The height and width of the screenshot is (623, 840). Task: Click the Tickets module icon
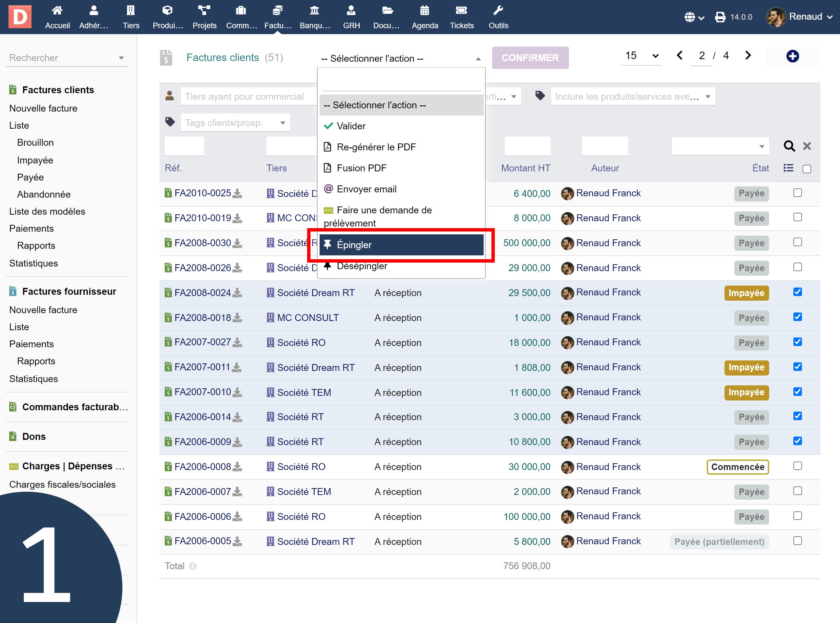(461, 11)
